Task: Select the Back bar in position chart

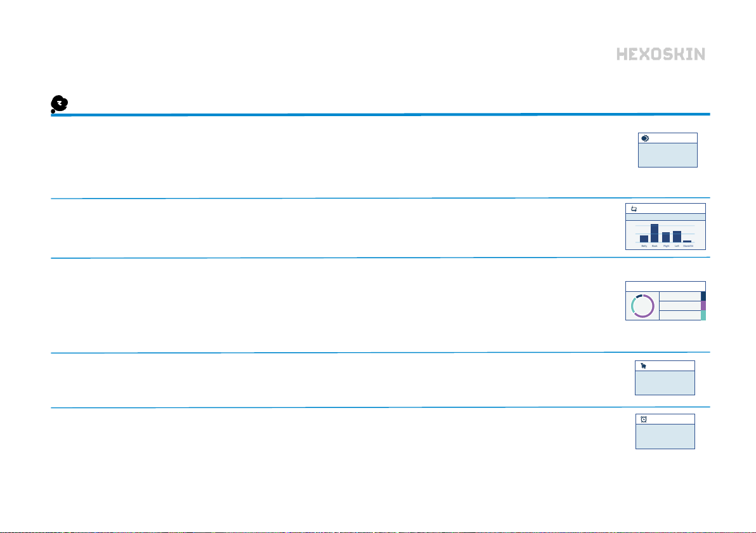Action: [655, 233]
